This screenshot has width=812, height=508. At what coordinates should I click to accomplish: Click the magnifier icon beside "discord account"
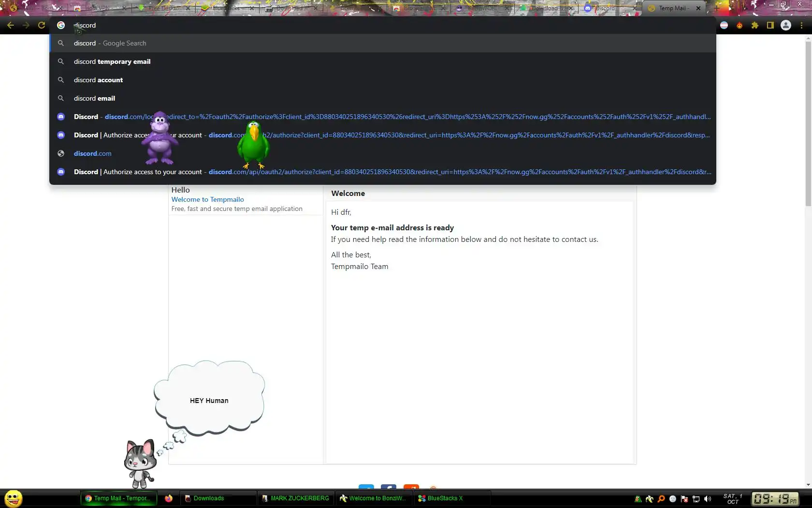[x=61, y=80]
